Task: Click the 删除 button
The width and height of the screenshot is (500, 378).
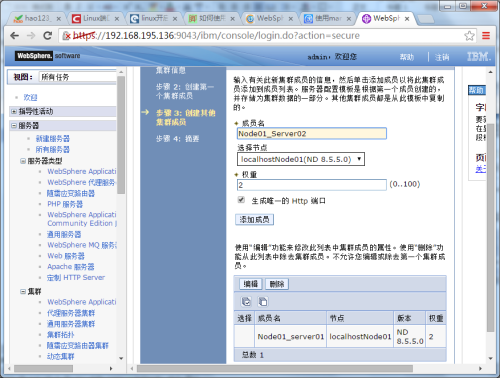Action: click(277, 284)
